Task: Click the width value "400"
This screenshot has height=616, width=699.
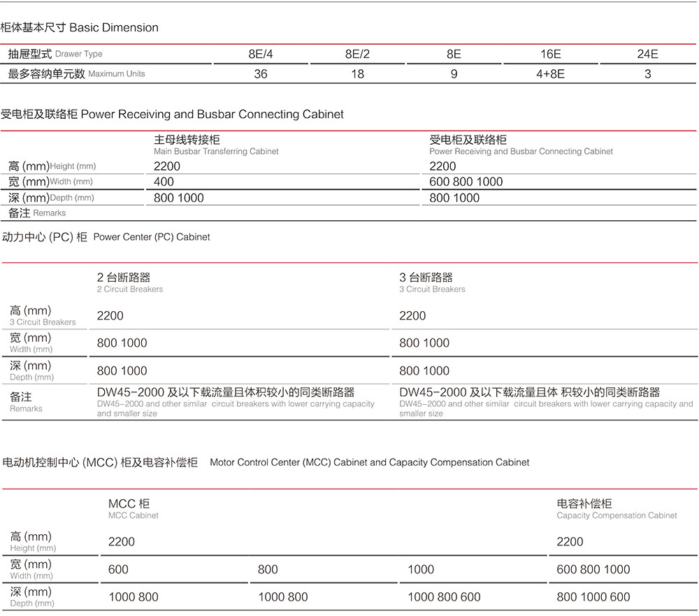Action: [164, 182]
